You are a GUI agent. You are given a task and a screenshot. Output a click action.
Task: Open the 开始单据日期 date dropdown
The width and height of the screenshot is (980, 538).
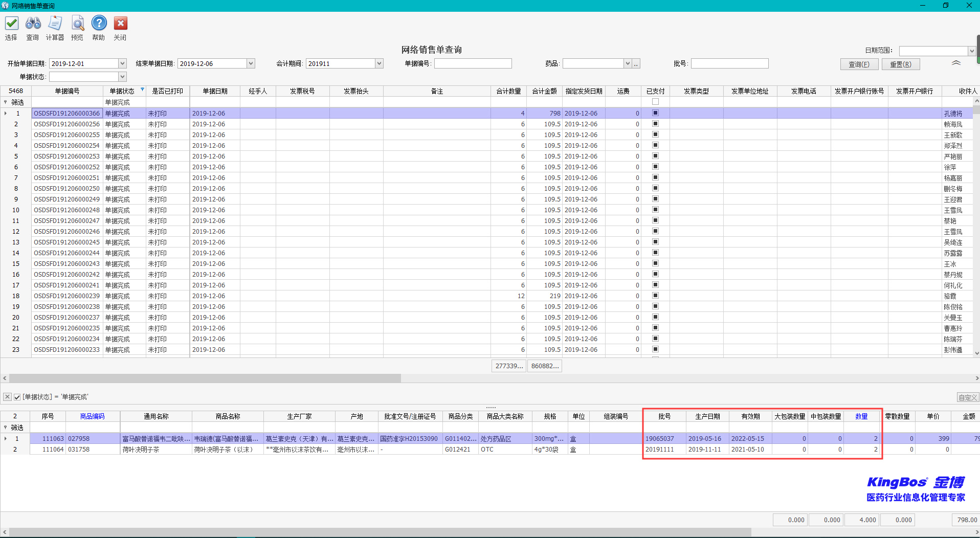pos(122,63)
